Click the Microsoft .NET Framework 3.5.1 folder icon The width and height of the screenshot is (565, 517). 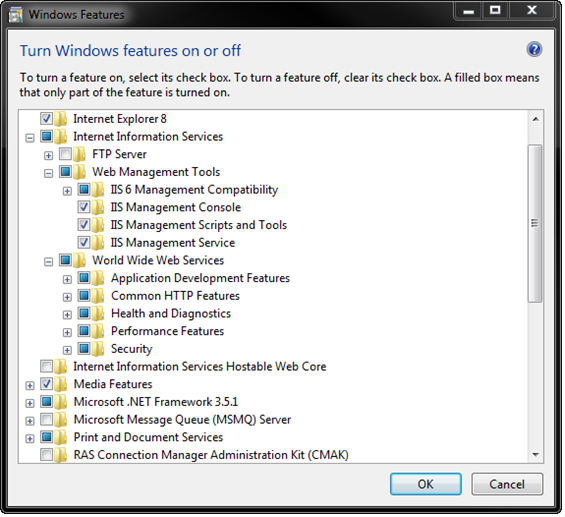point(61,402)
